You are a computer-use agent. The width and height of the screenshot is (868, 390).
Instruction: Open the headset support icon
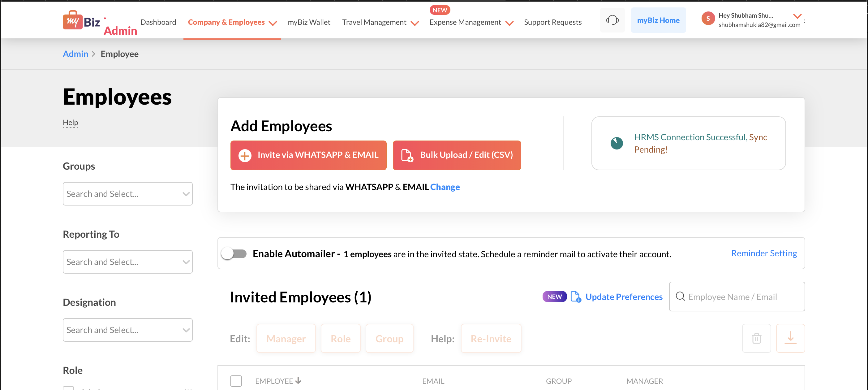pyautogui.click(x=612, y=20)
